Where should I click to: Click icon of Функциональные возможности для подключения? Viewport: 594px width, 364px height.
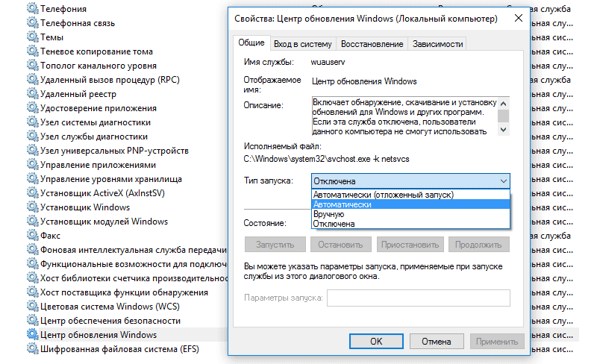click(x=33, y=263)
